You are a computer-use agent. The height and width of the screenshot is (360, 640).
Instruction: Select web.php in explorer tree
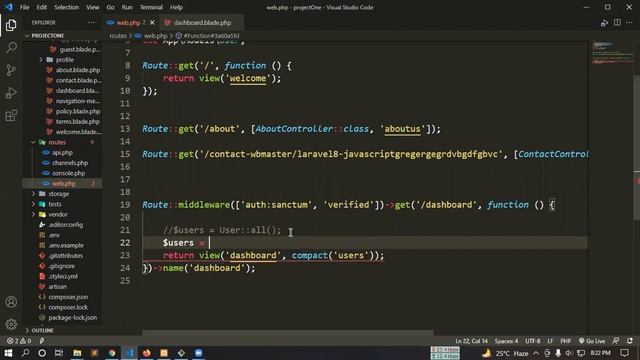[x=64, y=183]
